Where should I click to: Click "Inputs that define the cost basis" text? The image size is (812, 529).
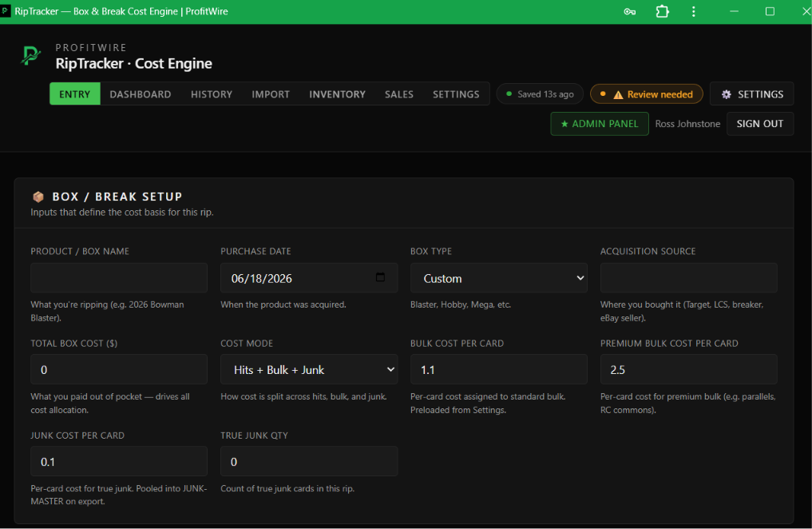click(121, 212)
